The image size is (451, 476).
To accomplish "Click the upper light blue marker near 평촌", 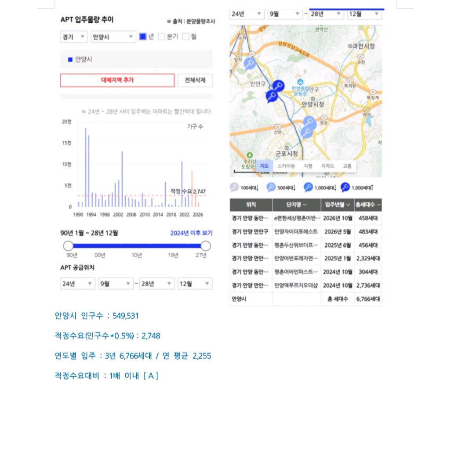I will click(x=309, y=123).
